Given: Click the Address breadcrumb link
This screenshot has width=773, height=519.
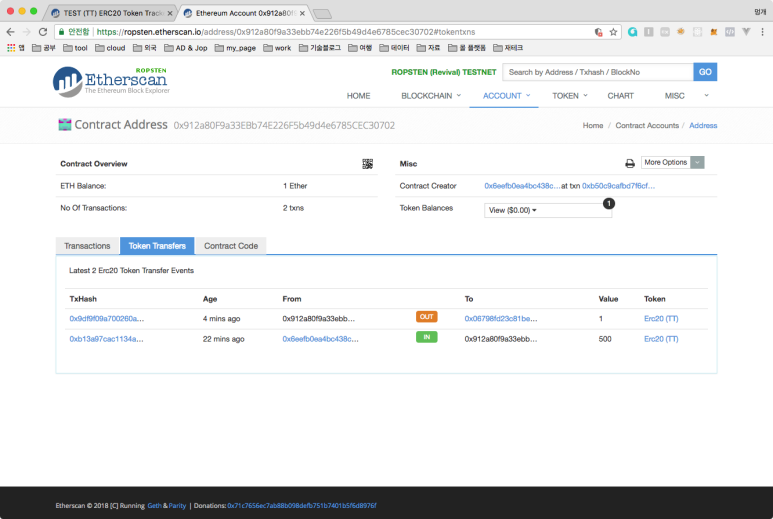Looking at the screenshot, I should coord(703,125).
